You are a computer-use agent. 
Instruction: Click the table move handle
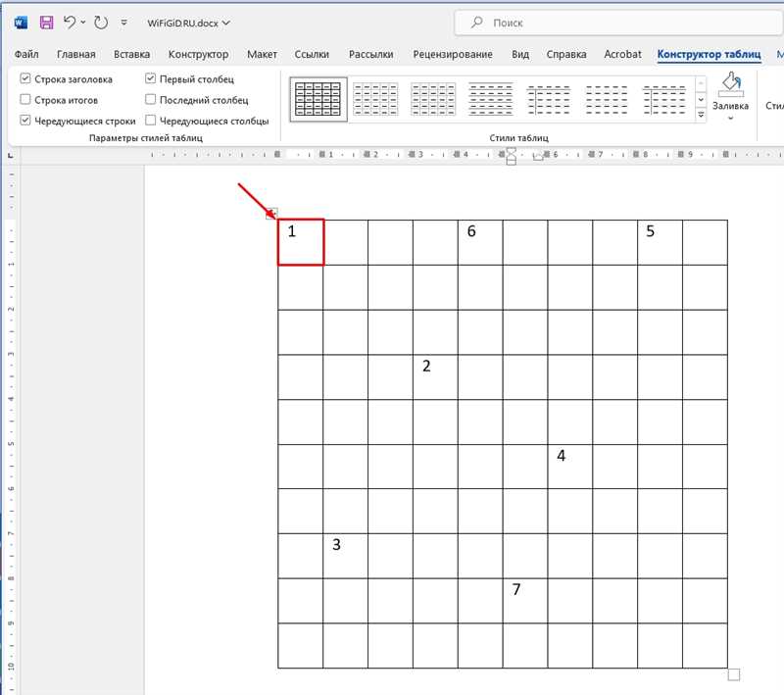pos(271,214)
